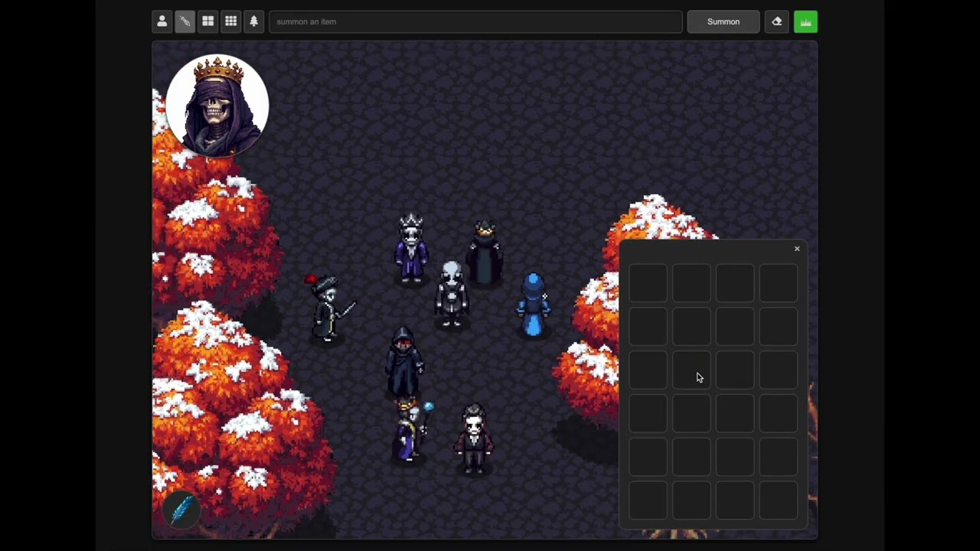
Task: Select the gold-crowned figure in black cloak
Action: [x=485, y=253]
